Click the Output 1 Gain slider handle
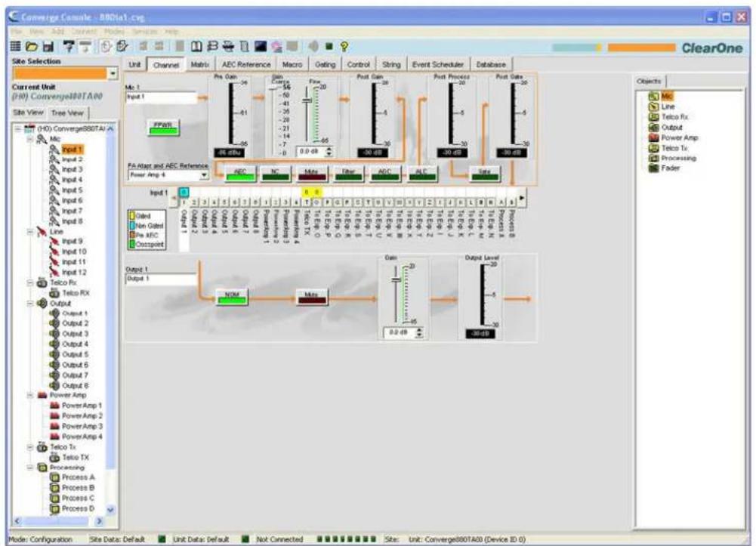The image size is (756, 546). (397, 280)
